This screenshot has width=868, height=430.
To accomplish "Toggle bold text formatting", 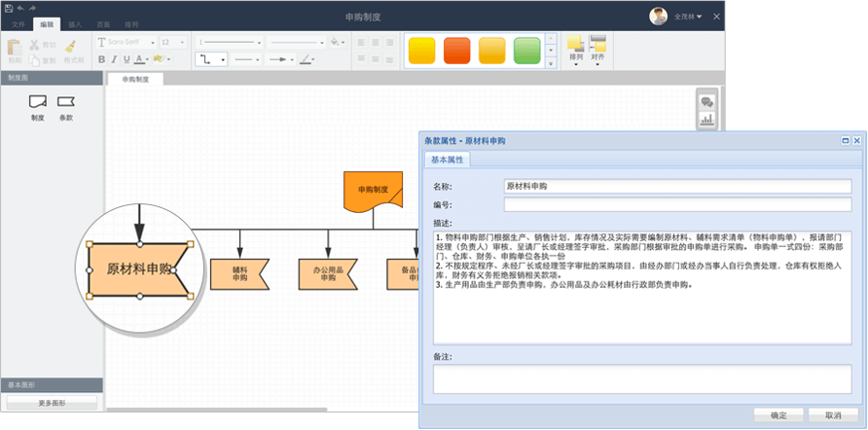I will (101, 59).
